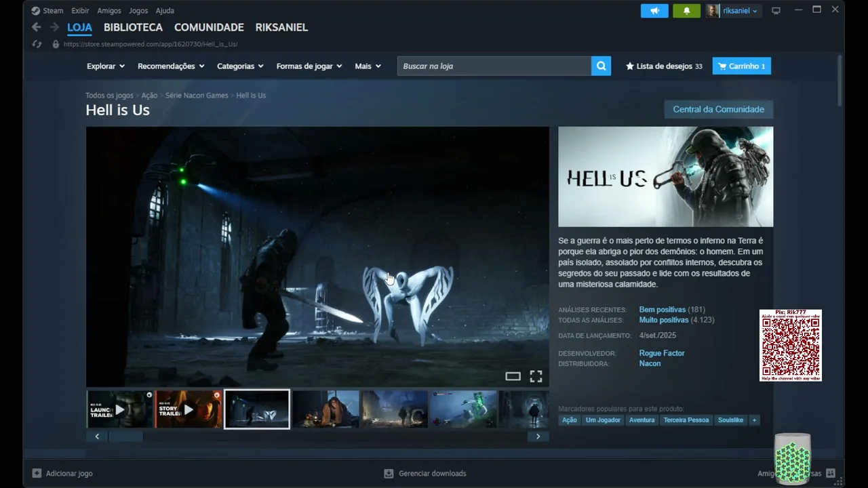Click the wishlist star icon

tap(630, 66)
